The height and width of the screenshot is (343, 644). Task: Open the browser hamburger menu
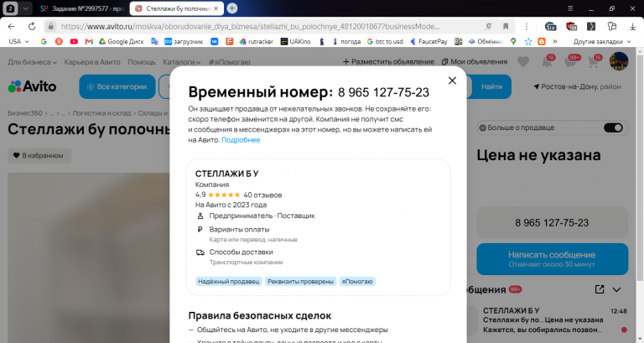coord(570,8)
